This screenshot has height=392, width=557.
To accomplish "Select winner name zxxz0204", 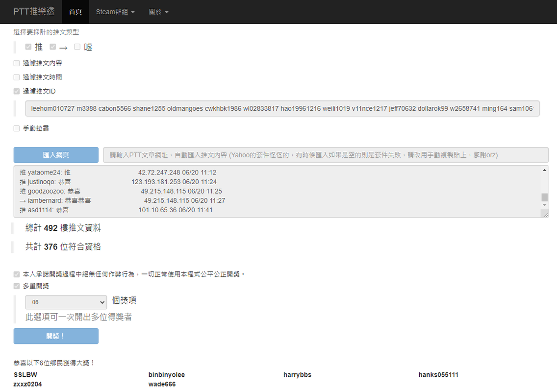I will coord(28,384).
